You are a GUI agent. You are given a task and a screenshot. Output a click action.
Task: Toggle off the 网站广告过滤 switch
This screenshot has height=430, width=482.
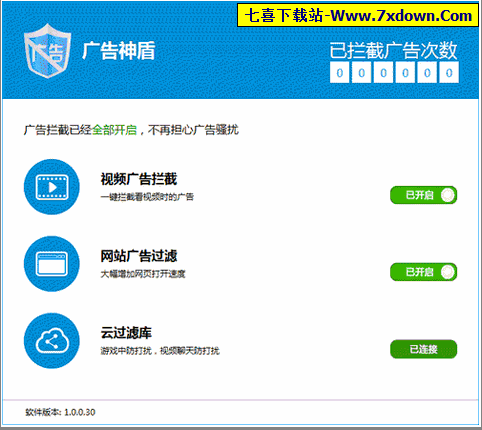423,272
